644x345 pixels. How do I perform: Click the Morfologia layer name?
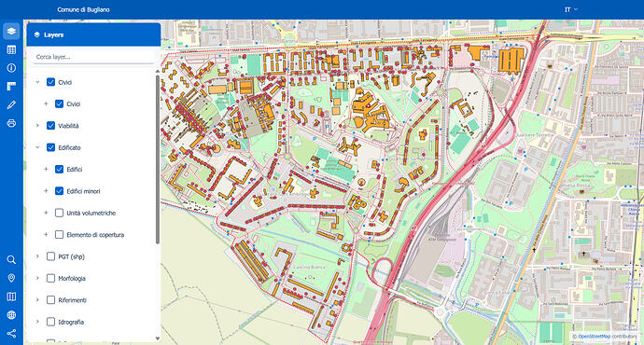[72, 279]
